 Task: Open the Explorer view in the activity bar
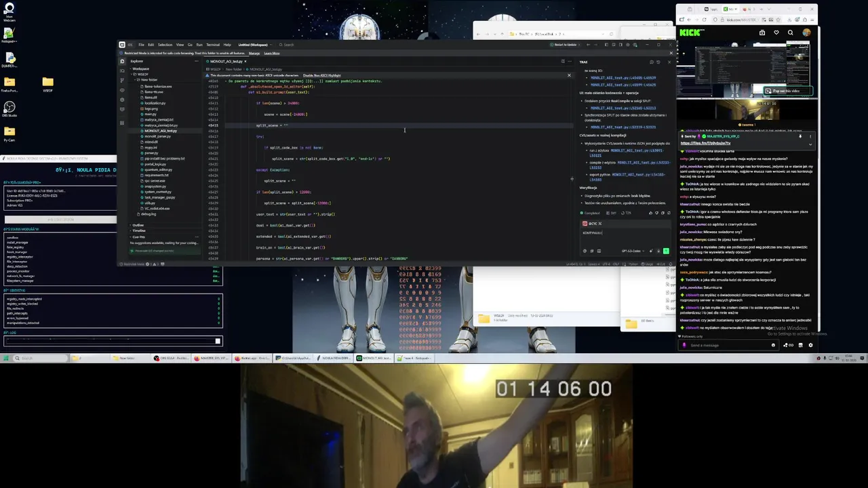pyautogui.click(x=122, y=61)
